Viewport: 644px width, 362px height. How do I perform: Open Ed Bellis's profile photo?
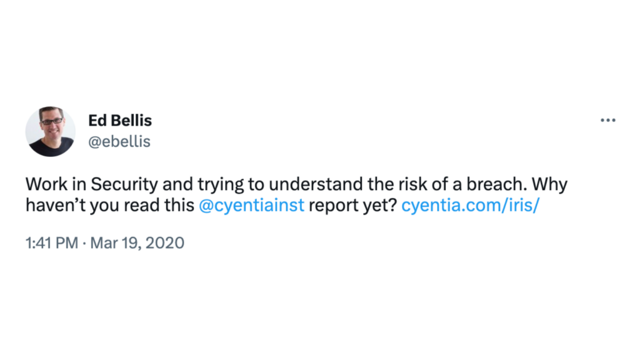pyautogui.click(x=51, y=131)
